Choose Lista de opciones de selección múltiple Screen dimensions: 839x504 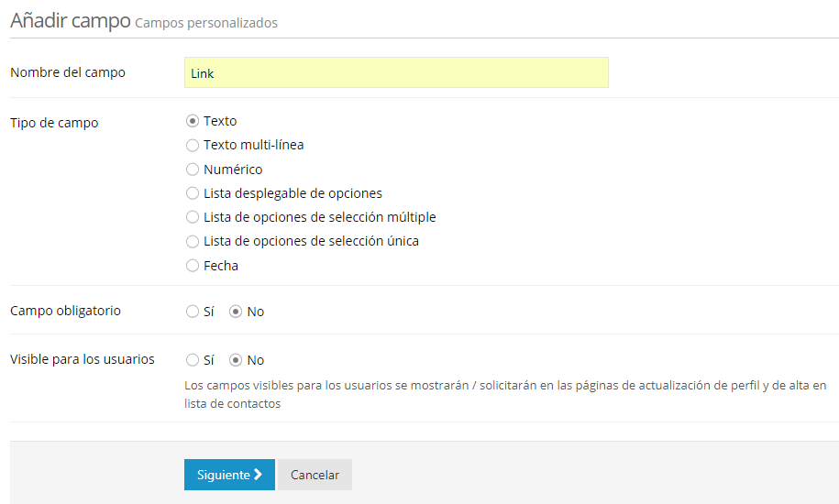point(193,217)
